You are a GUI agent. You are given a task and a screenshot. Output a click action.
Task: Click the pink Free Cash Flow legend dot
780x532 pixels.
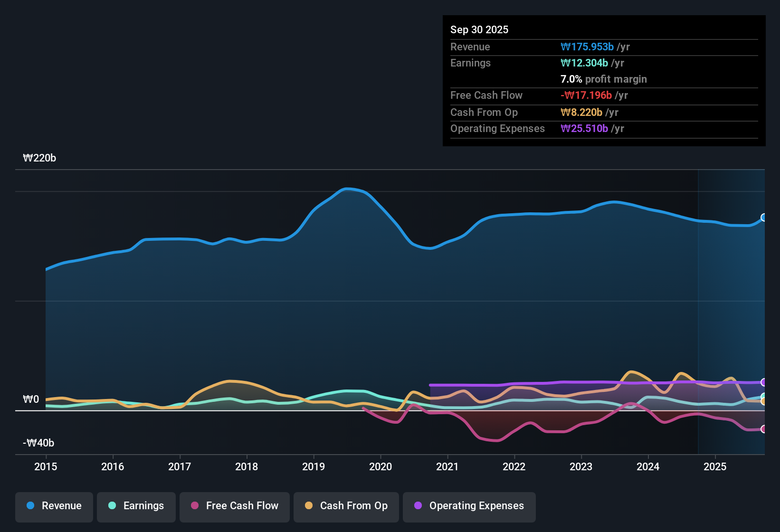tap(194, 506)
